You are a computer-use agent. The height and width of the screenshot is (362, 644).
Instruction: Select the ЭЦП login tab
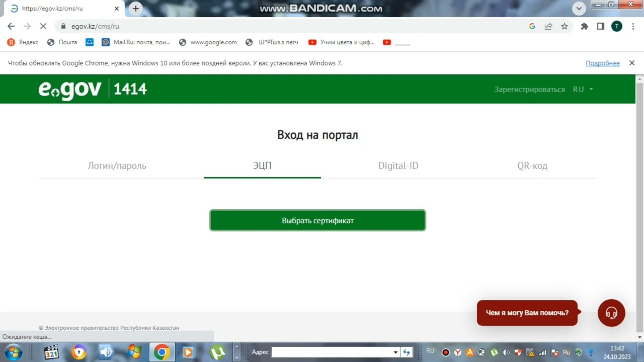pyautogui.click(x=262, y=165)
